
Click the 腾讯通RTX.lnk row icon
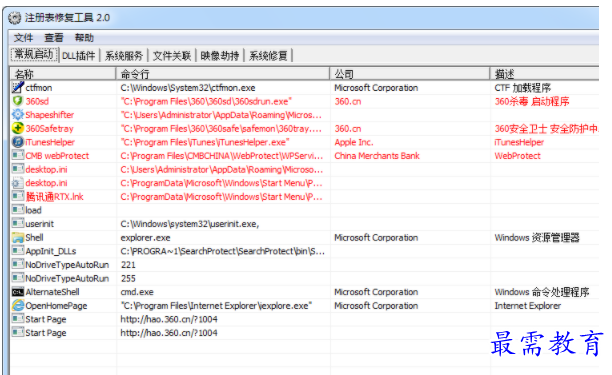(18, 196)
